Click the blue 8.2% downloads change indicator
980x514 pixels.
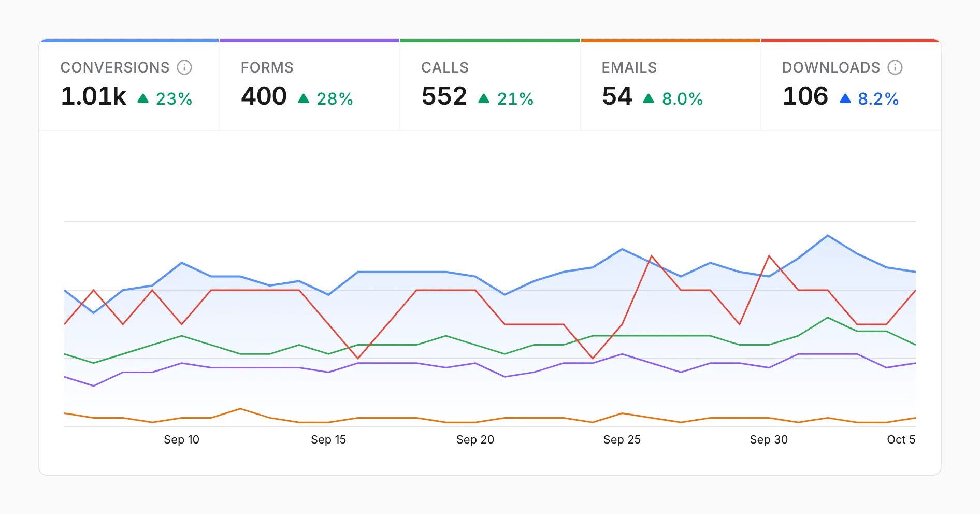pyautogui.click(x=869, y=98)
